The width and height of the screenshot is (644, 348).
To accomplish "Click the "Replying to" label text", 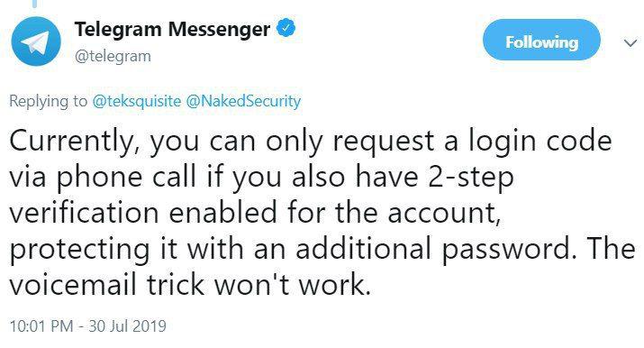I will [x=48, y=101].
